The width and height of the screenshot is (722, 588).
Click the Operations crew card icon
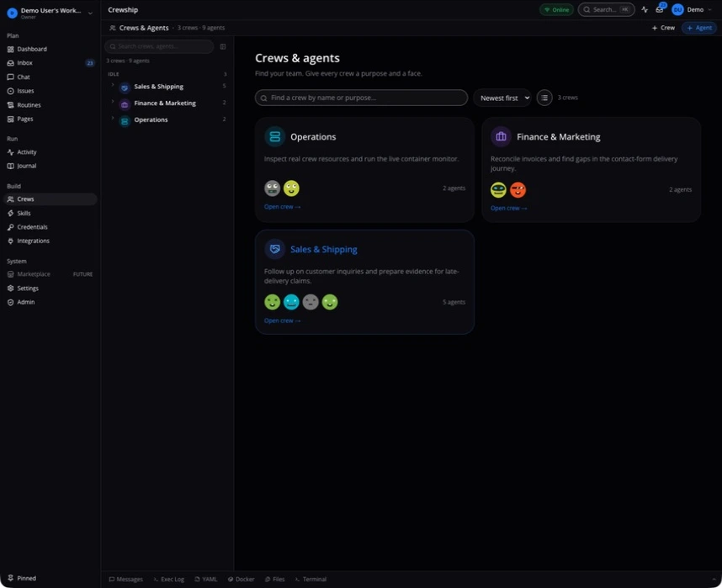point(275,137)
